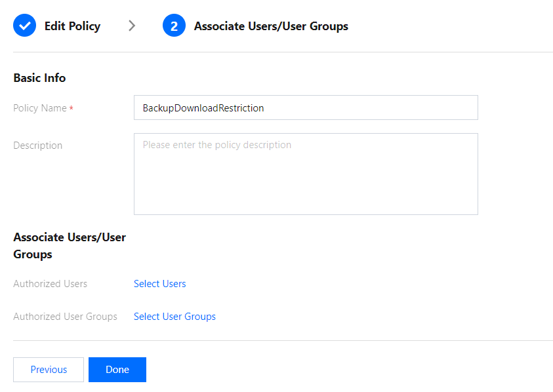This screenshot has width=553, height=392.
Task: Click the Authorized User Groups label
Action: tap(65, 317)
